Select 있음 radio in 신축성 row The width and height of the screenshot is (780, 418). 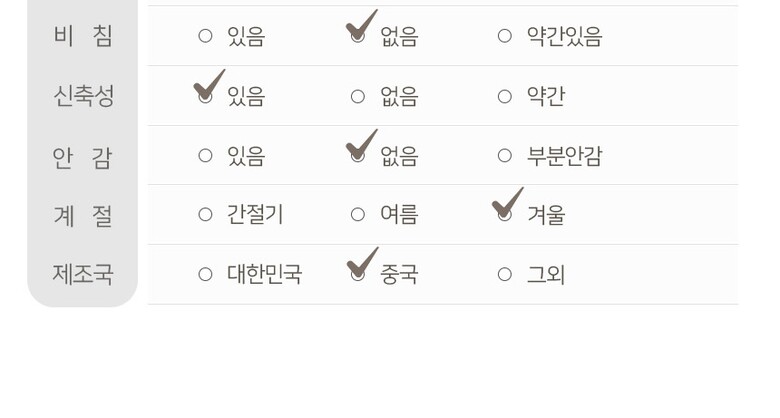point(205,97)
